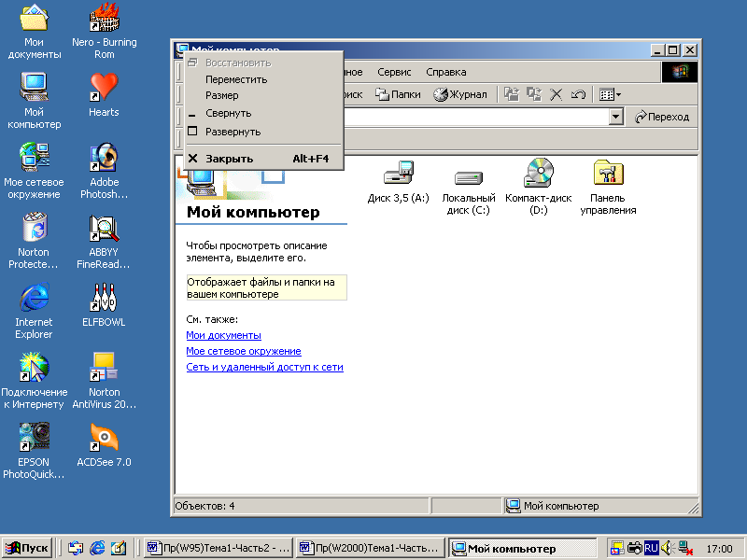This screenshot has height=560, width=747.
Task: Choose Свернуть from the system menu
Action: click(263, 113)
